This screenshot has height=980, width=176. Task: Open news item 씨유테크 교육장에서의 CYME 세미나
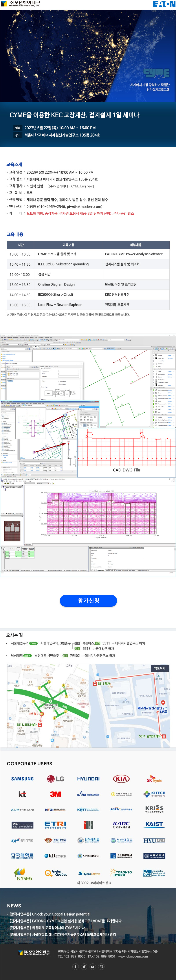coord(47,927)
